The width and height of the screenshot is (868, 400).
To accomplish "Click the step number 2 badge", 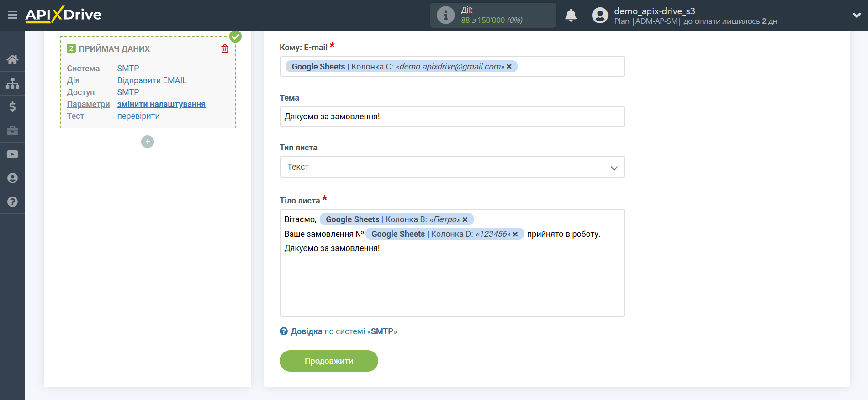I will click(71, 48).
